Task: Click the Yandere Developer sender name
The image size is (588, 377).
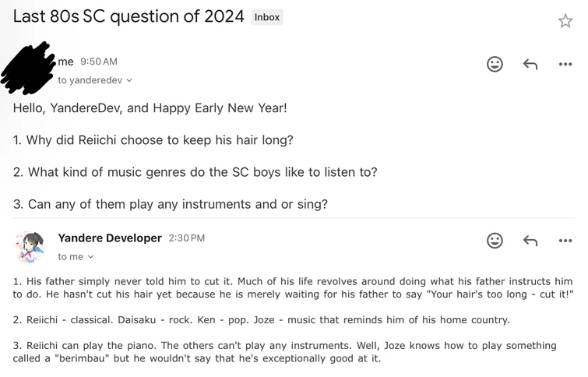Action: tap(110, 238)
